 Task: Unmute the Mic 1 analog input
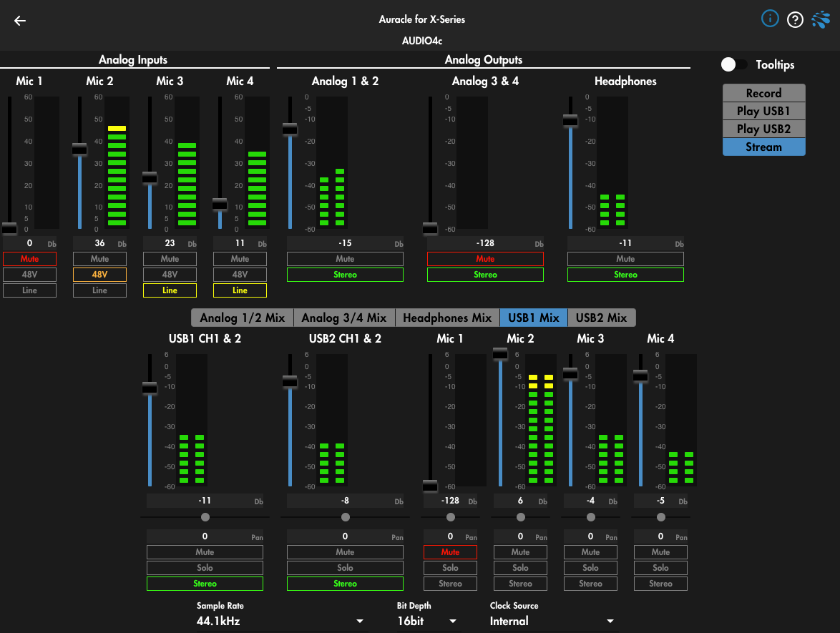(29, 259)
